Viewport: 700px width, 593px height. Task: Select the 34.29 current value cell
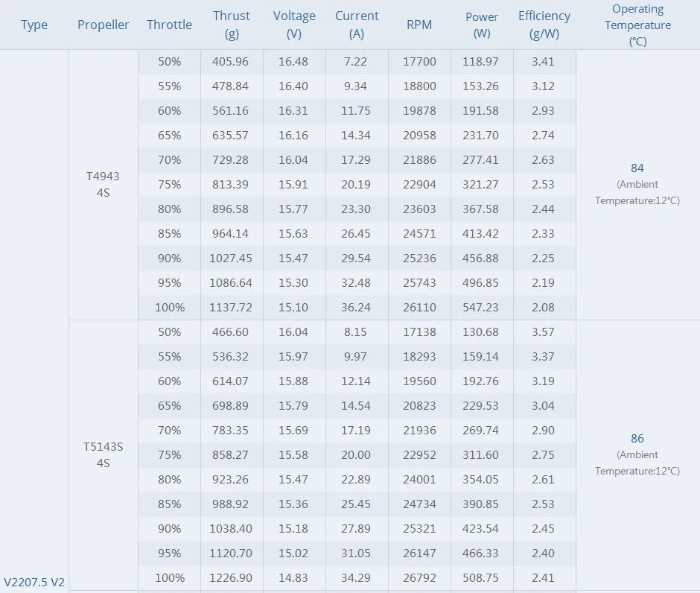357,577
